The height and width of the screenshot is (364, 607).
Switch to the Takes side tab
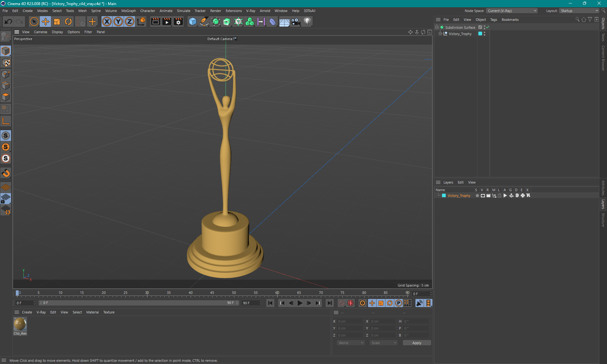pos(603,37)
